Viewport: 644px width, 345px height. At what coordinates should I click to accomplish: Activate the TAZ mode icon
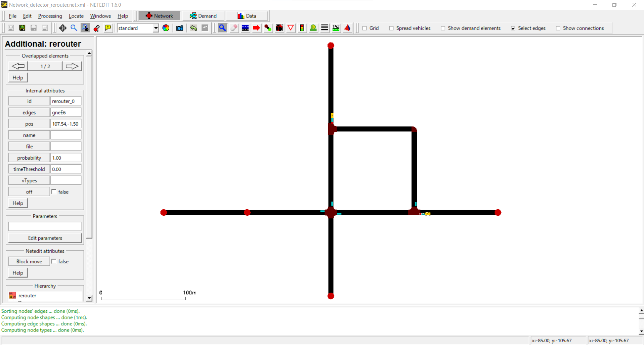336,28
